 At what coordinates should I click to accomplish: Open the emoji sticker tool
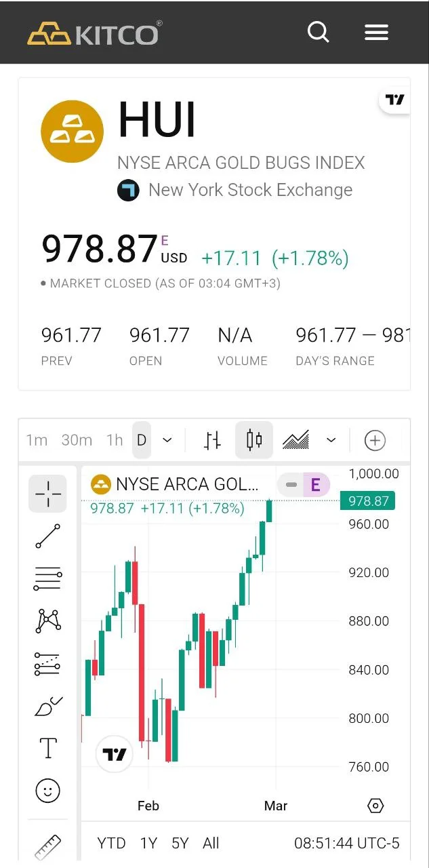(x=48, y=791)
